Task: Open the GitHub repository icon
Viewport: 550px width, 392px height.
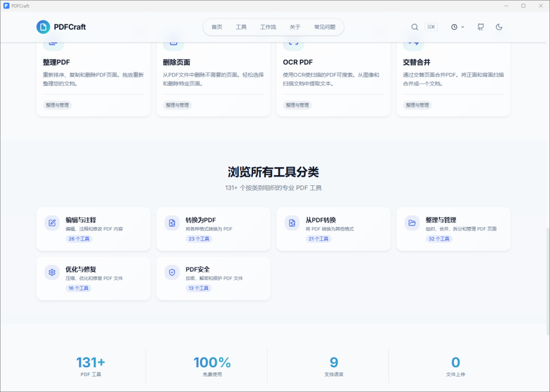Action: click(481, 27)
